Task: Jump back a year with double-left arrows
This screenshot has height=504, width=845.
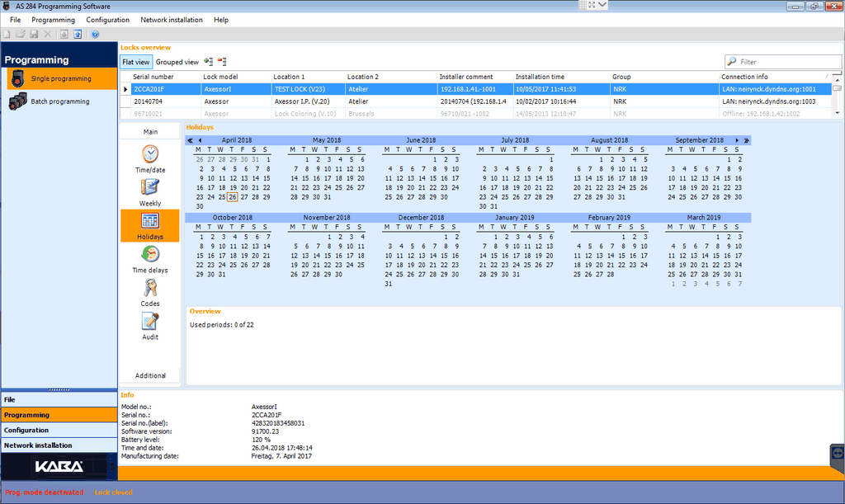Action: (190, 140)
